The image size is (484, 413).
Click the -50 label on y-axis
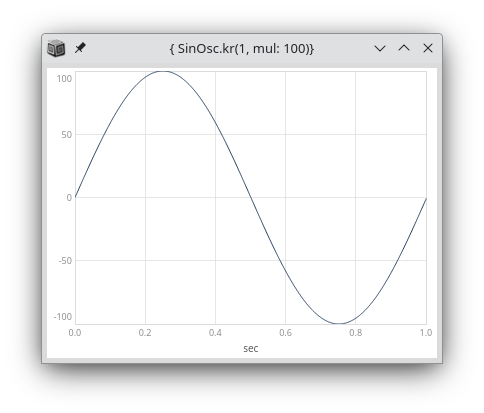[x=65, y=261]
